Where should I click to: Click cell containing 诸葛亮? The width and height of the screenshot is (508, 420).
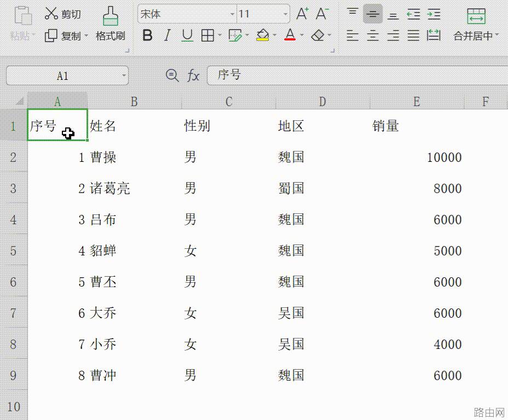135,188
